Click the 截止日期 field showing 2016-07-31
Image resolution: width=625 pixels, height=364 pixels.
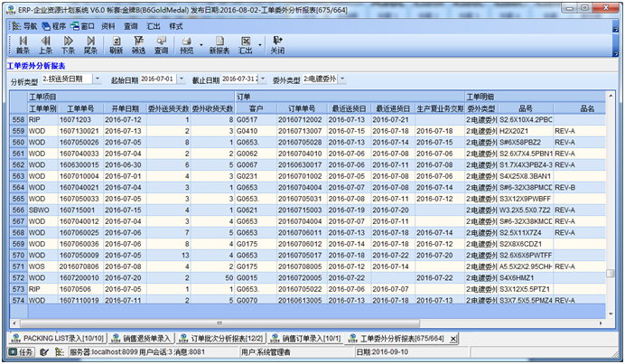(x=240, y=79)
